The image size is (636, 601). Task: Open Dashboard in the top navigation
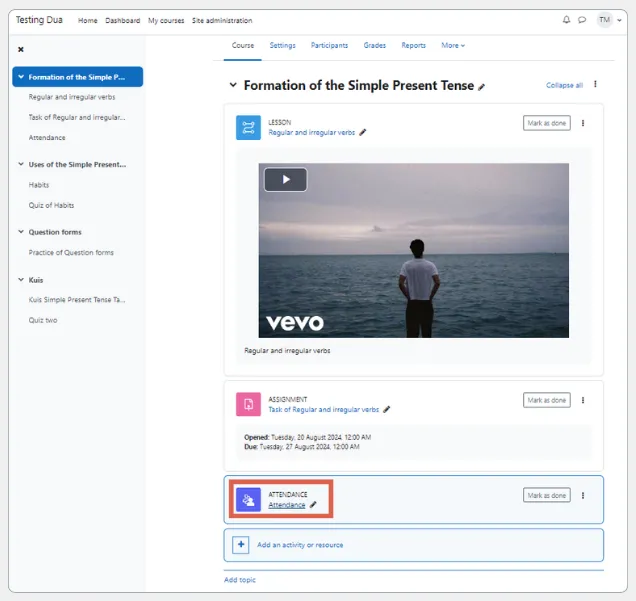[122, 20]
